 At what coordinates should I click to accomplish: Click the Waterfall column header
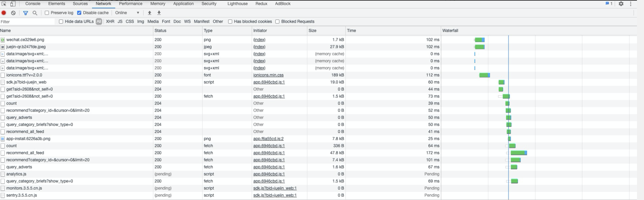tap(539, 30)
